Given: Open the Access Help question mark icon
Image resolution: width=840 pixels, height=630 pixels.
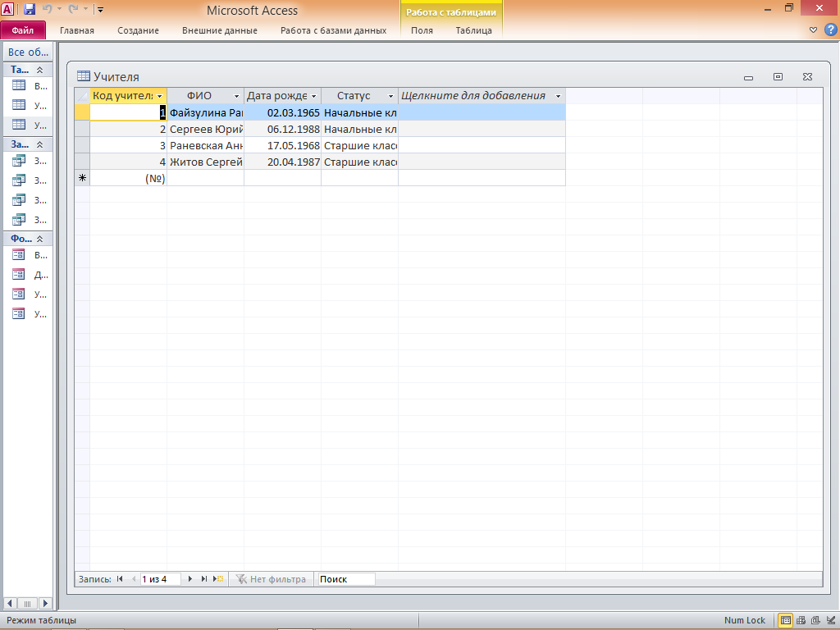Looking at the screenshot, I should point(831,30).
